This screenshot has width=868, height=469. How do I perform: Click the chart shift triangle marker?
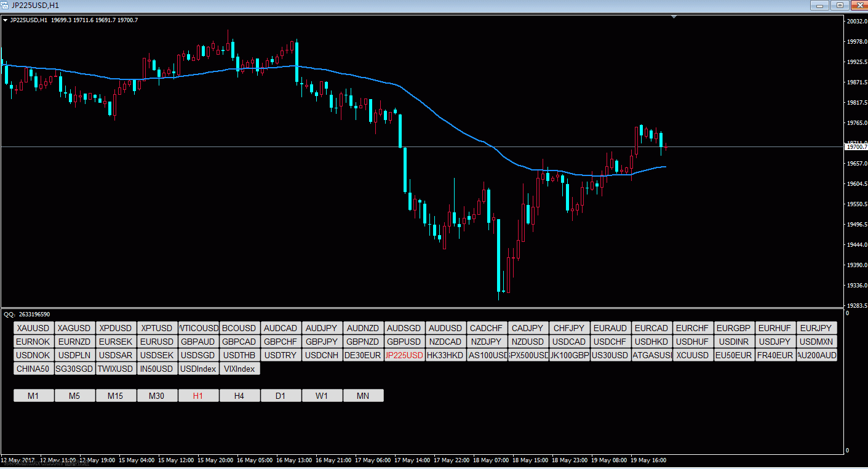[674, 17]
